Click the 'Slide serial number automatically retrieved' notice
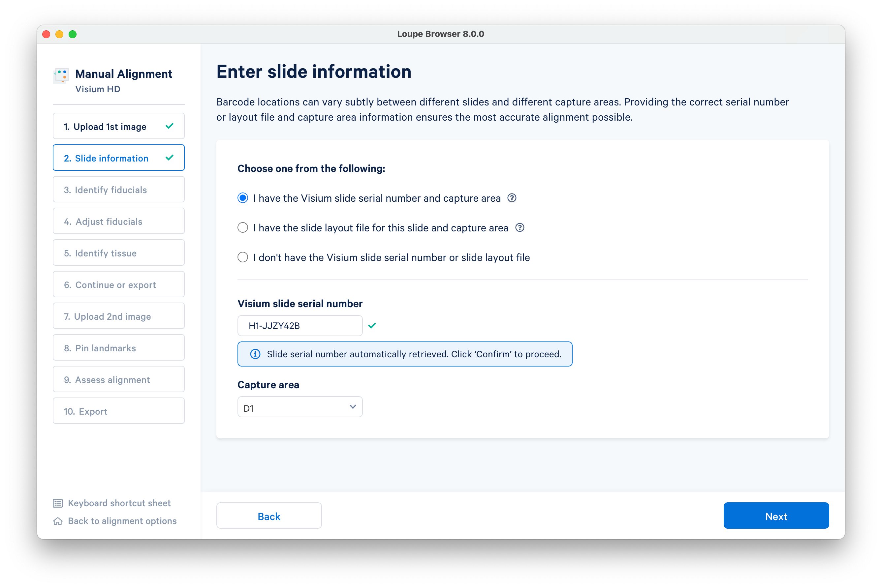 [405, 354]
